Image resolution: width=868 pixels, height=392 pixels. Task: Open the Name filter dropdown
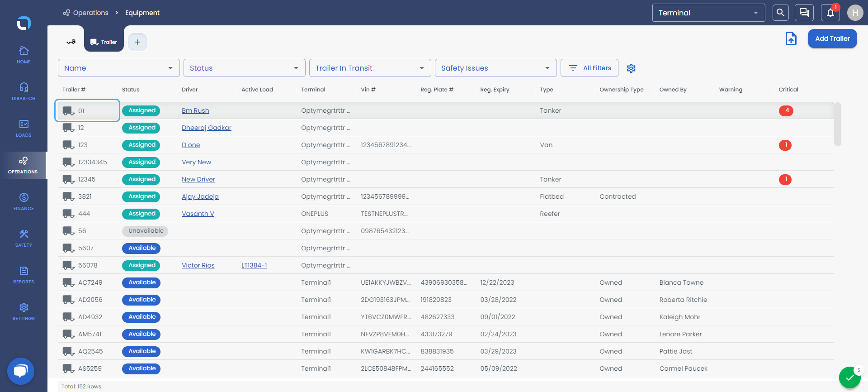[119, 68]
